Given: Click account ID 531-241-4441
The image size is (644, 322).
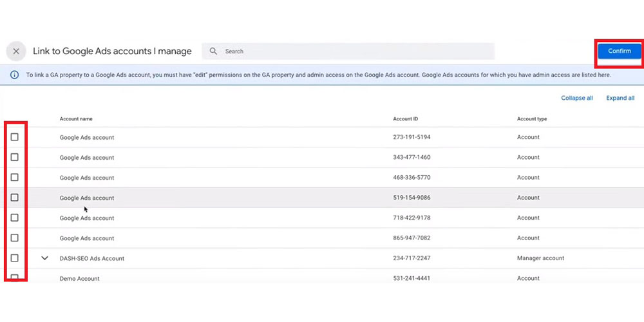Looking at the screenshot, I should pyautogui.click(x=412, y=278).
